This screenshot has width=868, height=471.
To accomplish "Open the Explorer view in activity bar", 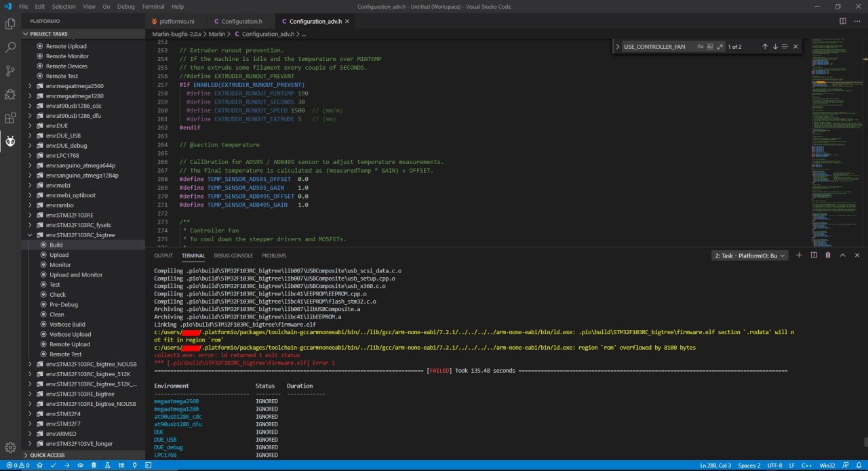I will pos(10,24).
